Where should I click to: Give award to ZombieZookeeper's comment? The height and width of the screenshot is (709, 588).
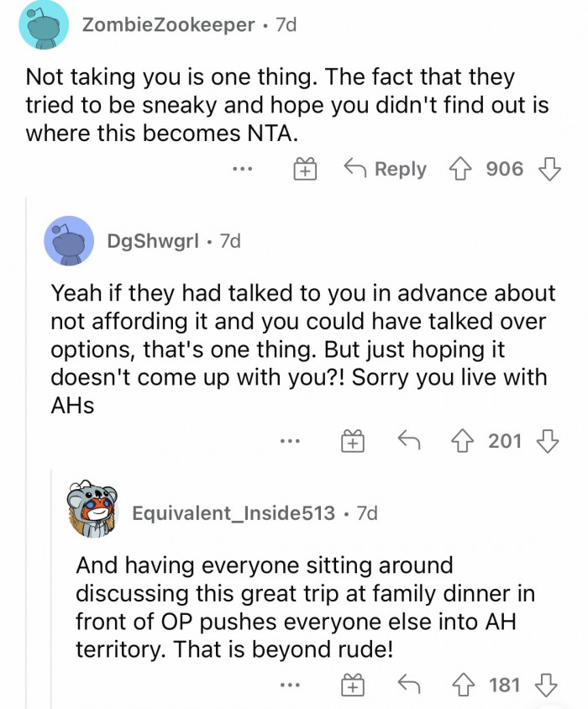[304, 170]
